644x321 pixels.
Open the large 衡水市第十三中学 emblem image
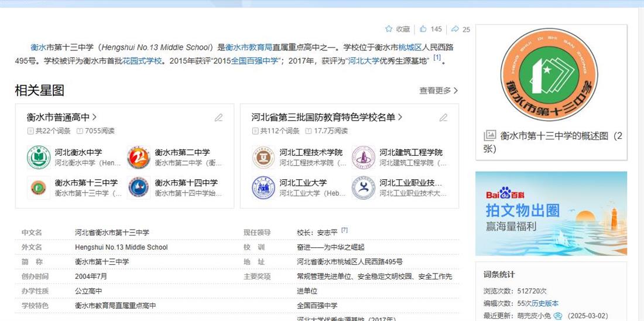click(549, 75)
